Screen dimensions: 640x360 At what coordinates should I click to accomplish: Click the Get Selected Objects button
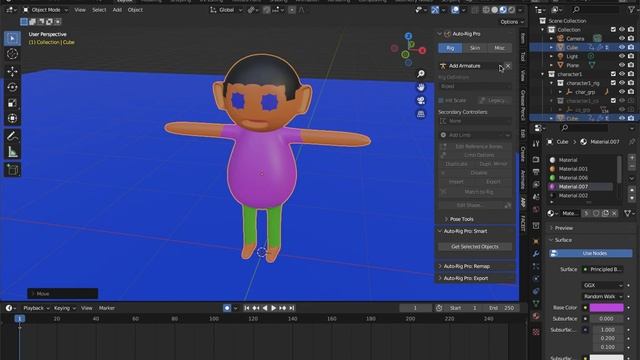[x=475, y=247]
